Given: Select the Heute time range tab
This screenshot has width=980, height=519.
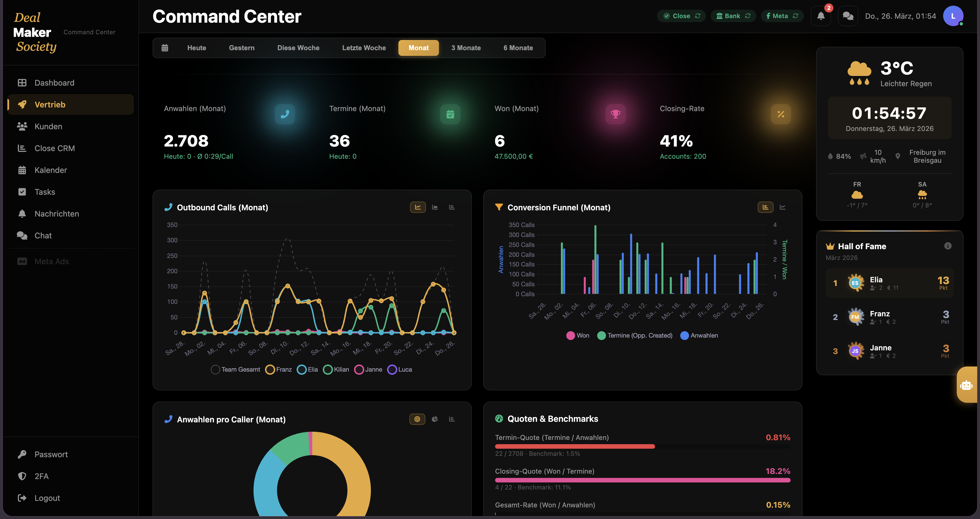Looking at the screenshot, I should click(196, 48).
